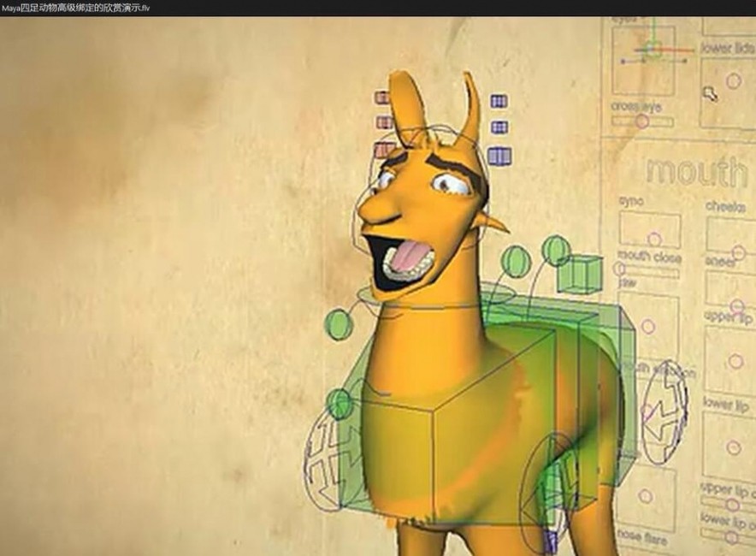
Task: Grab the lower lids control circle
Action: [734, 81]
